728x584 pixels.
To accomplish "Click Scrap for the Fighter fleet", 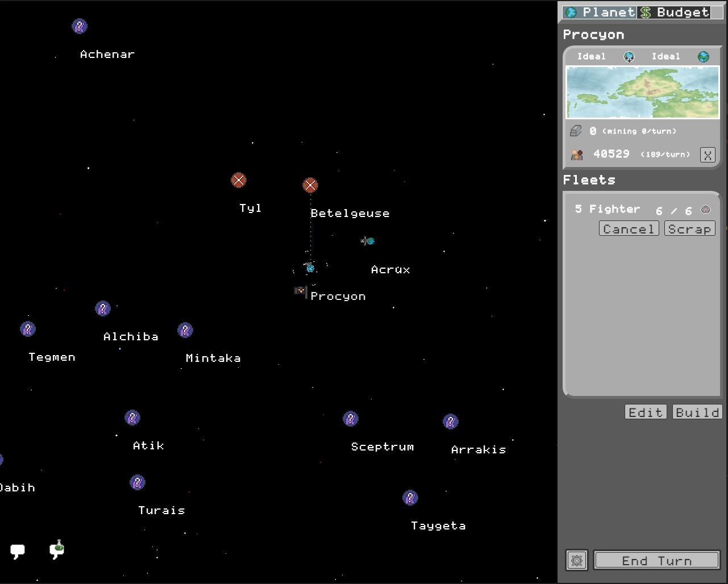I will (689, 229).
